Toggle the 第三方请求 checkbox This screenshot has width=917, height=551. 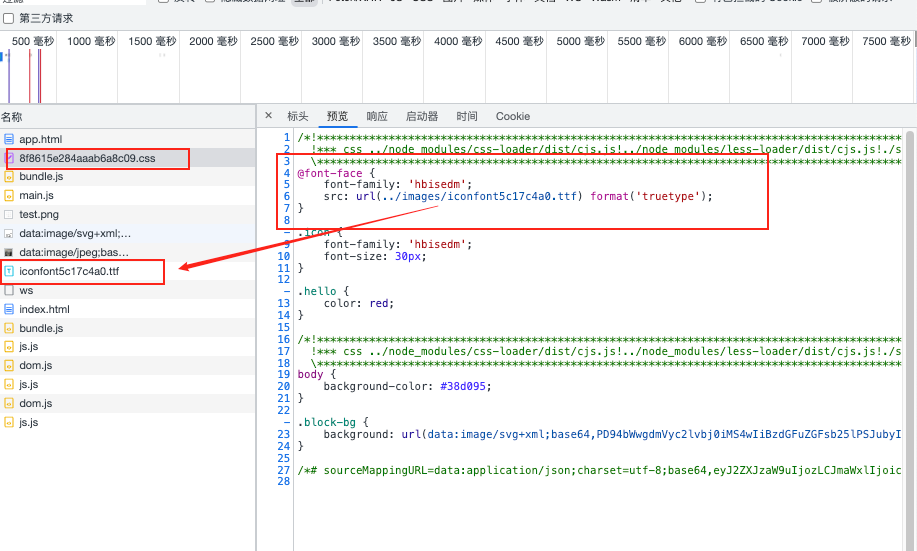point(8,19)
